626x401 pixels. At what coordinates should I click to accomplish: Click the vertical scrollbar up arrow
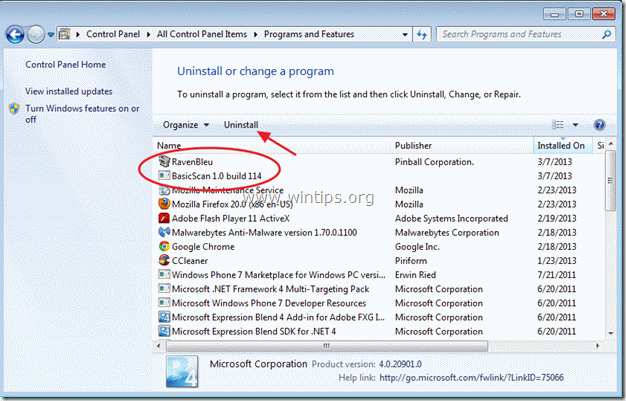click(611, 144)
